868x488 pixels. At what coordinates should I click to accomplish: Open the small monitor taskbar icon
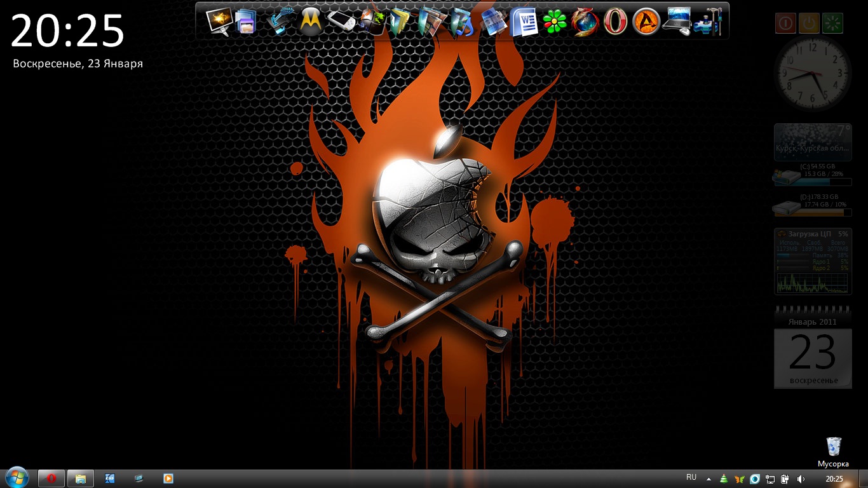pos(139,478)
